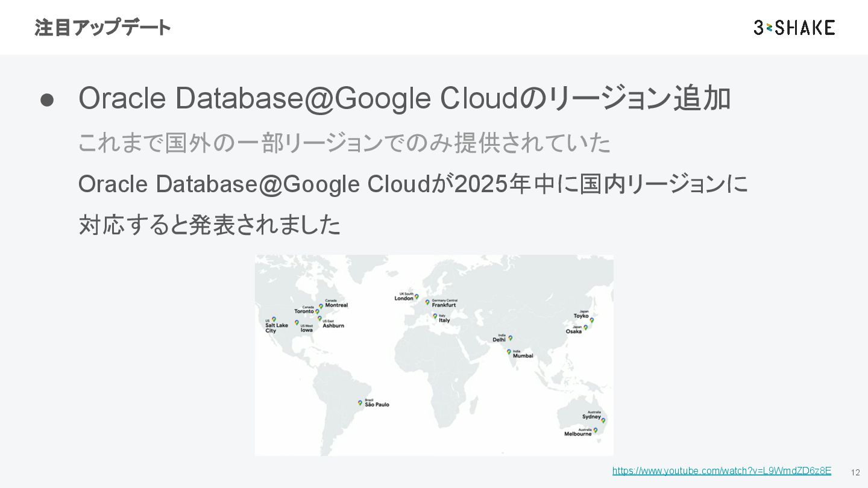Viewport: 868px width, 488px height.
Task: Click the Frankfurt Germany Central pin
Action: (x=427, y=302)
